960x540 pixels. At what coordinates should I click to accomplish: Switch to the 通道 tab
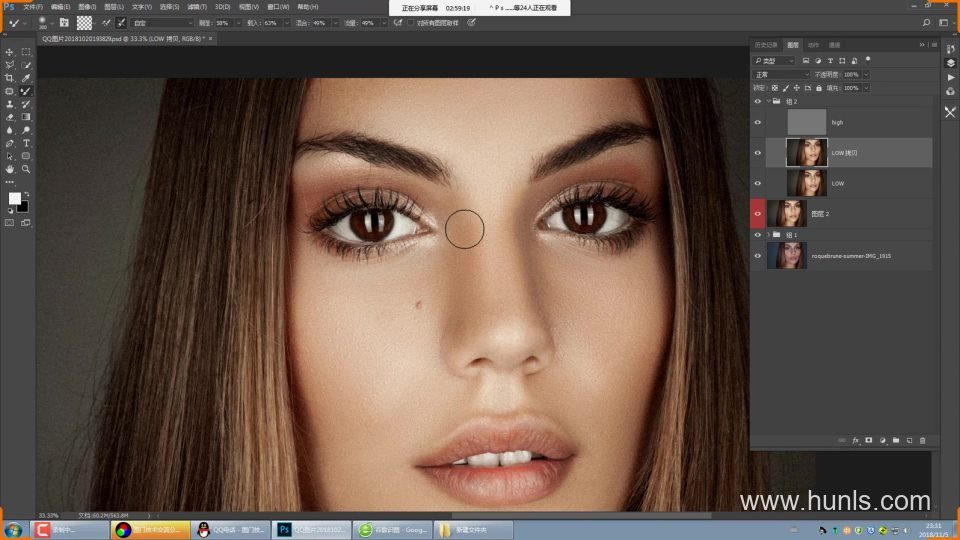coord(834,45)
